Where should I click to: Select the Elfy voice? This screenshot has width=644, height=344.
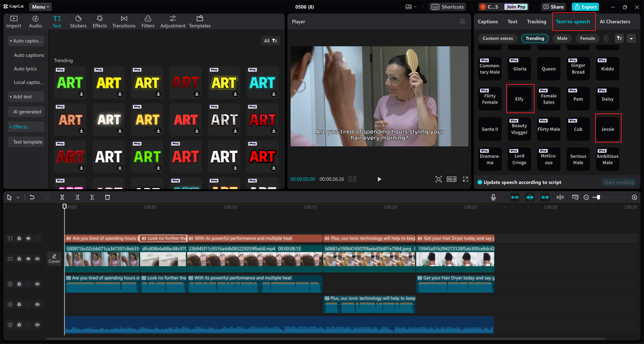519,99
